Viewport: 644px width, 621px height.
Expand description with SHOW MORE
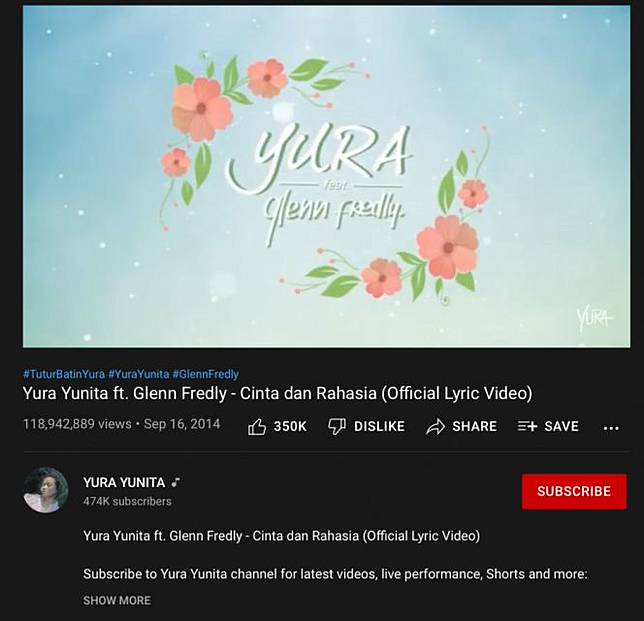click(x=117, y=600)
